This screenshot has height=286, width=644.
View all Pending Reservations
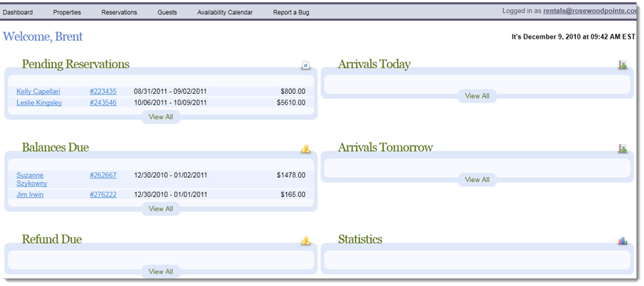[161, 117]
